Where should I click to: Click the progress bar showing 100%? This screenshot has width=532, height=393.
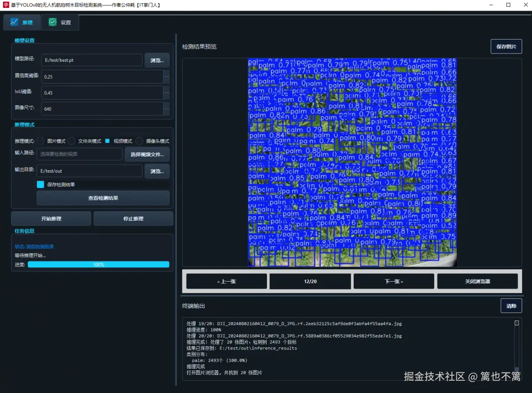(99, 265)
